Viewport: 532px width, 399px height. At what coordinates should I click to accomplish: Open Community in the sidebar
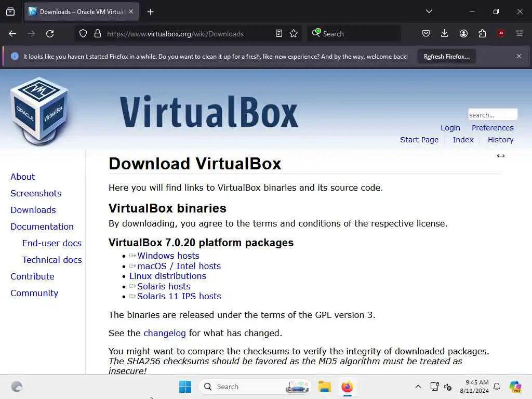coord(34,293)
